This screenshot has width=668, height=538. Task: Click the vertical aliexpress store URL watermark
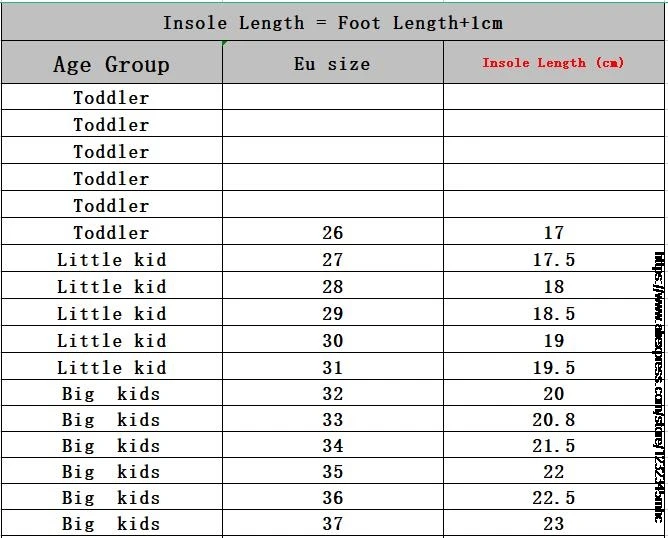[x=659, y=390]
